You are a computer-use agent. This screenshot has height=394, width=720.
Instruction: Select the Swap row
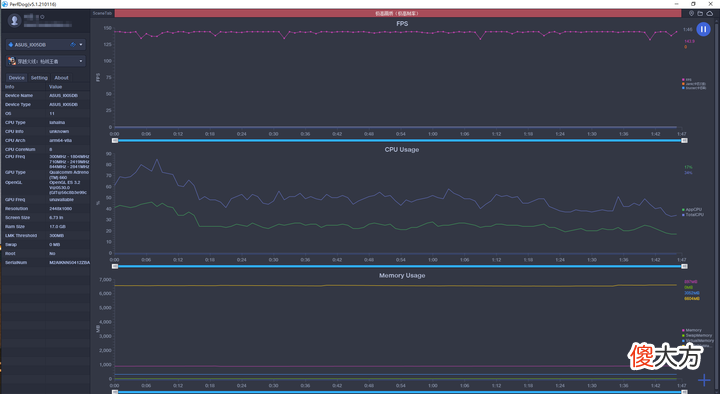point(46,244)
